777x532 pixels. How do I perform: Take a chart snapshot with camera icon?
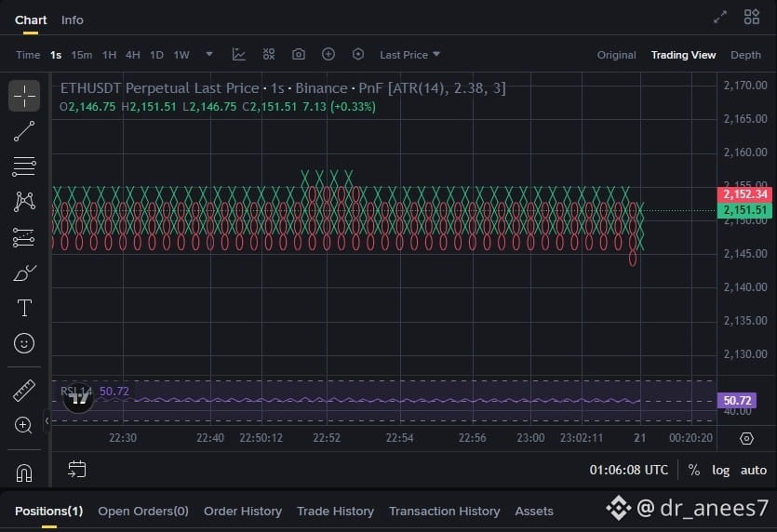click(x=299, y=55)
